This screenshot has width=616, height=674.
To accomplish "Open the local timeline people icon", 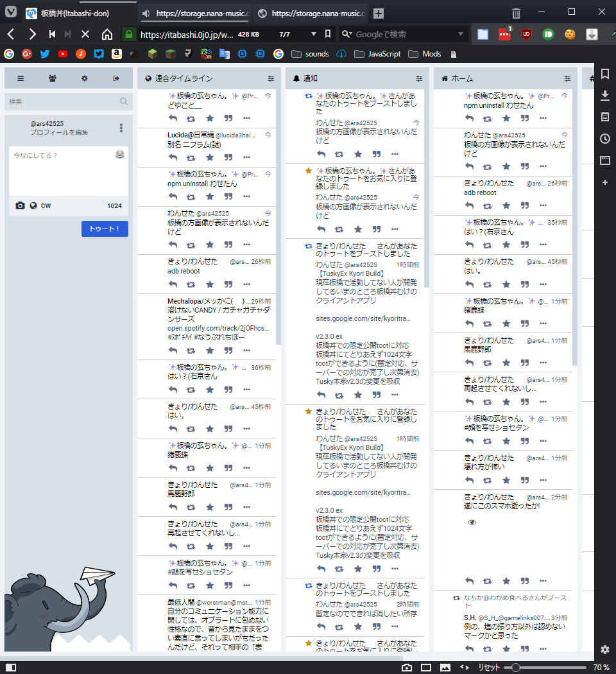I will pyautogui.click(x=52, y=78).
